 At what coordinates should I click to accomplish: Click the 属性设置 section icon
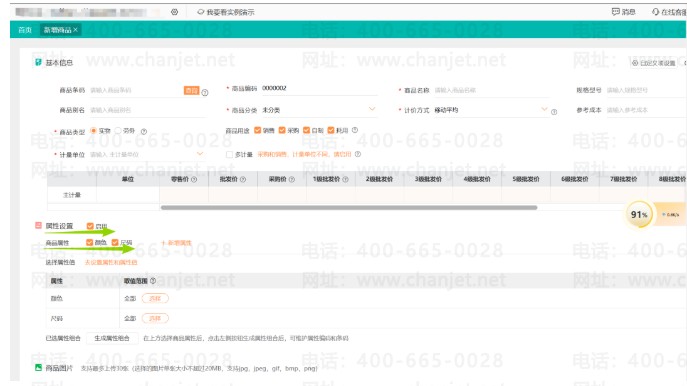tap(38, 226)
